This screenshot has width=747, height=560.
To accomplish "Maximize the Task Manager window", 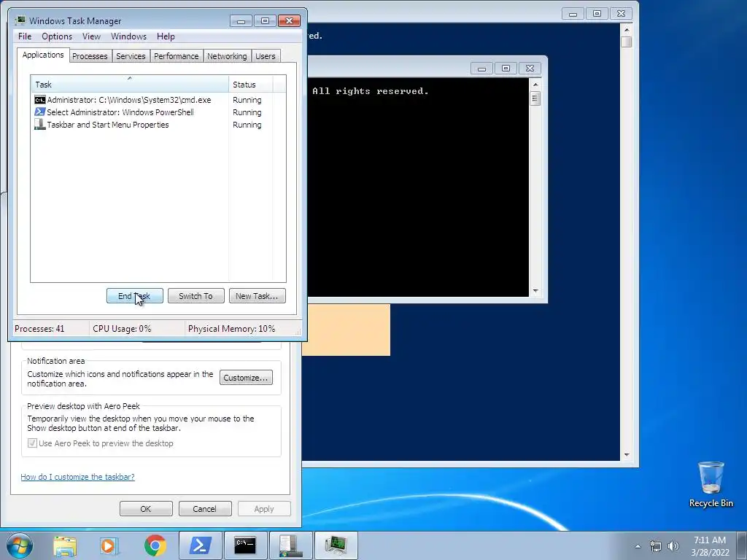I will (x=265, y=21).
